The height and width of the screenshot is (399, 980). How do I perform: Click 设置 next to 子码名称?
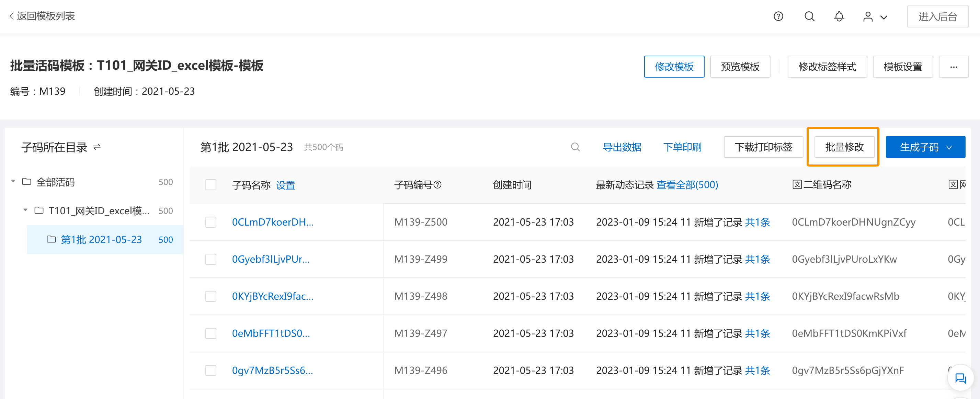point(286,185)
